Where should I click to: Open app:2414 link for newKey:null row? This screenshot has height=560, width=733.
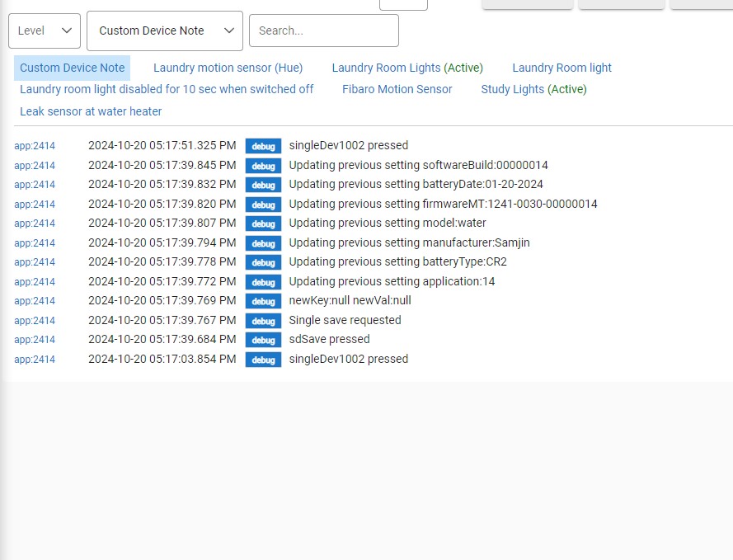coord(35,301)
